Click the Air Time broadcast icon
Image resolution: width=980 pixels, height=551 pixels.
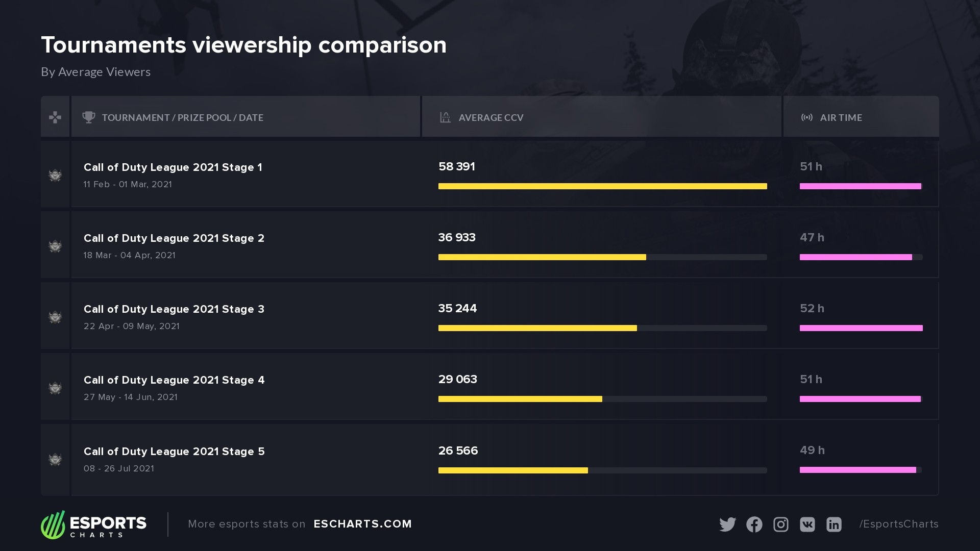(x=806, y=117)
